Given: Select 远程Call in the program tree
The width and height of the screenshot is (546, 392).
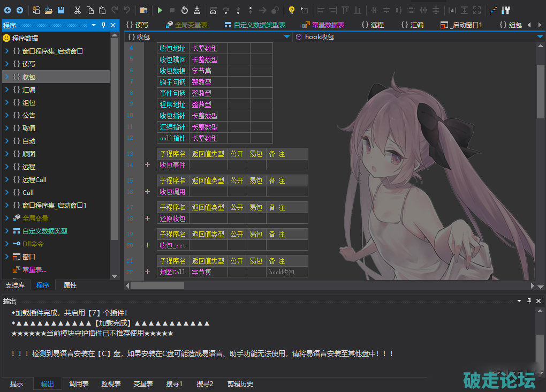Looking at the screenshot, I should pos(34,180).
